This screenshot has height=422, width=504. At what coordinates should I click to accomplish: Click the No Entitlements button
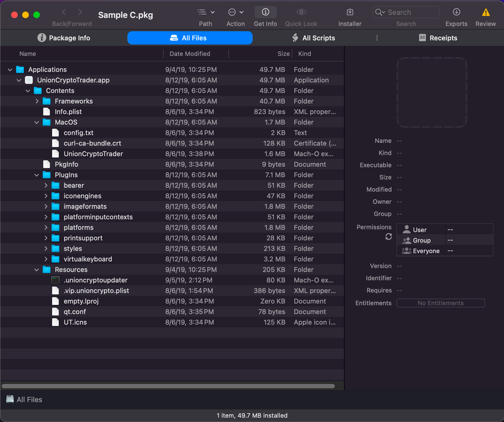pyautogui.click(x=441, y=303)
